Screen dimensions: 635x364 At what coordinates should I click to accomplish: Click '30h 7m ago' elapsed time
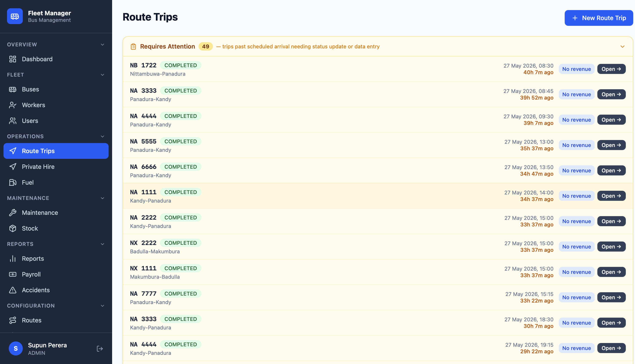point(538,326)
